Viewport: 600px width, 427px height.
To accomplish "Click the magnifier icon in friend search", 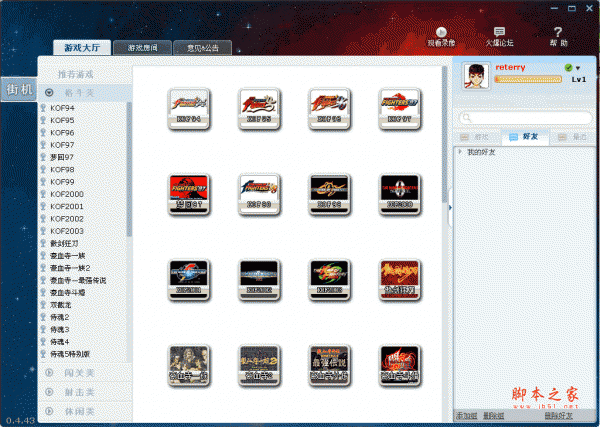I will [466, 117].
